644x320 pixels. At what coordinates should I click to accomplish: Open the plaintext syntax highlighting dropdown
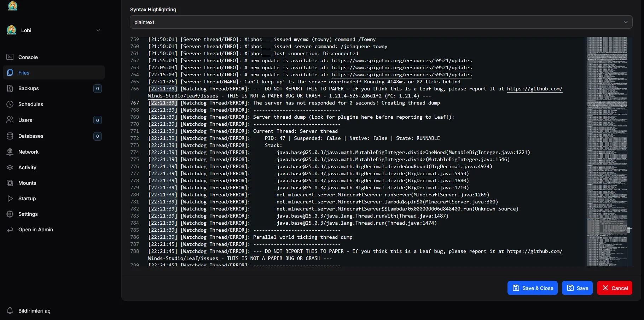(x=381, y=22)
